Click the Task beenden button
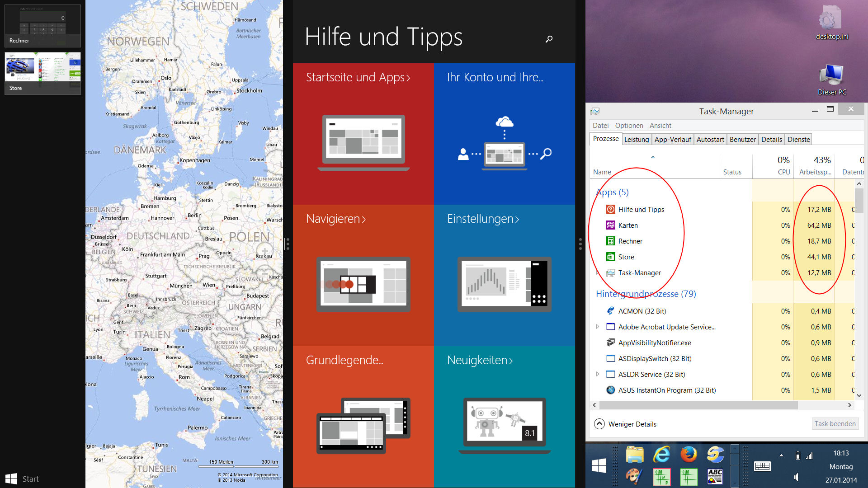This screenshot has height=488, width=868. point(835,424)
